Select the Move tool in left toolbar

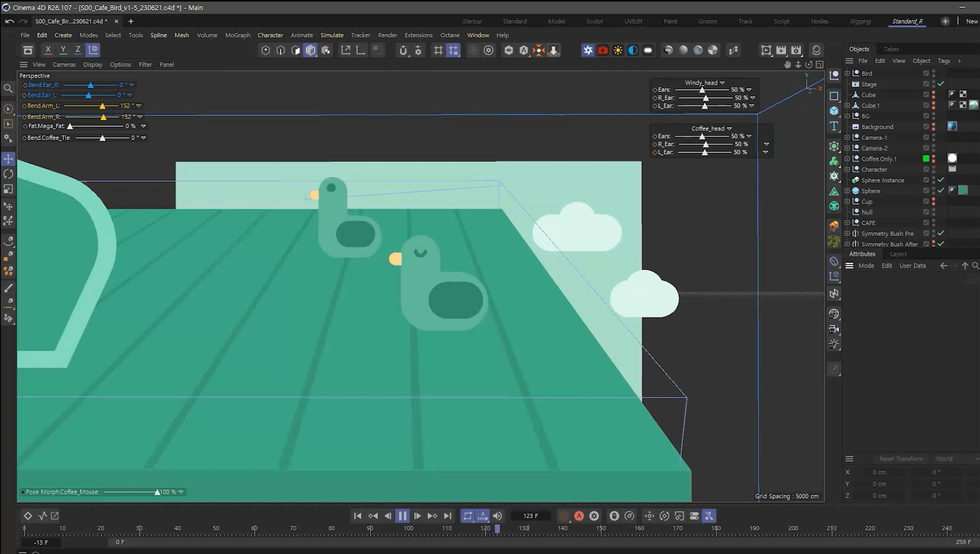click(x=8, y=159)
